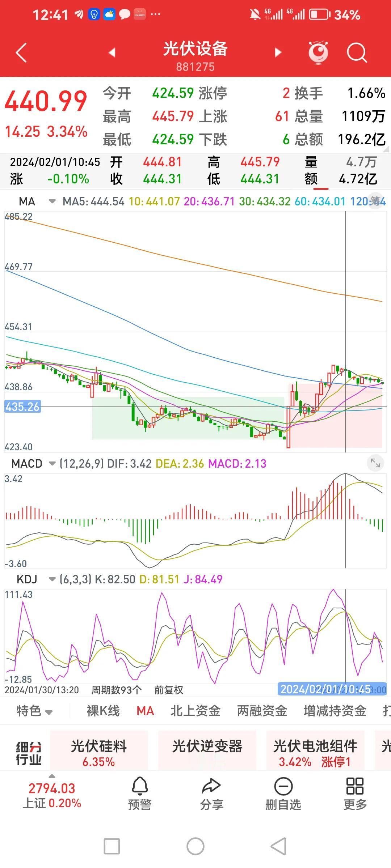Tap the 435.26 price crosshair label

[22, 407]
